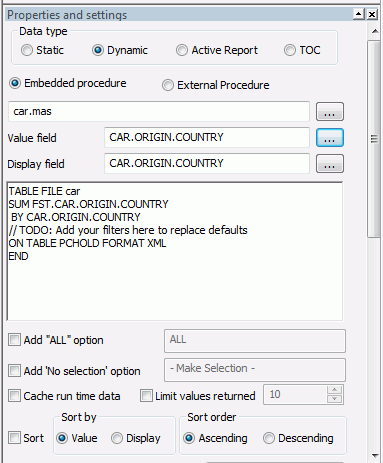Increase the limit value with up arrow
The height and width of the screenshot is (463, 383).
coord(335,390)
